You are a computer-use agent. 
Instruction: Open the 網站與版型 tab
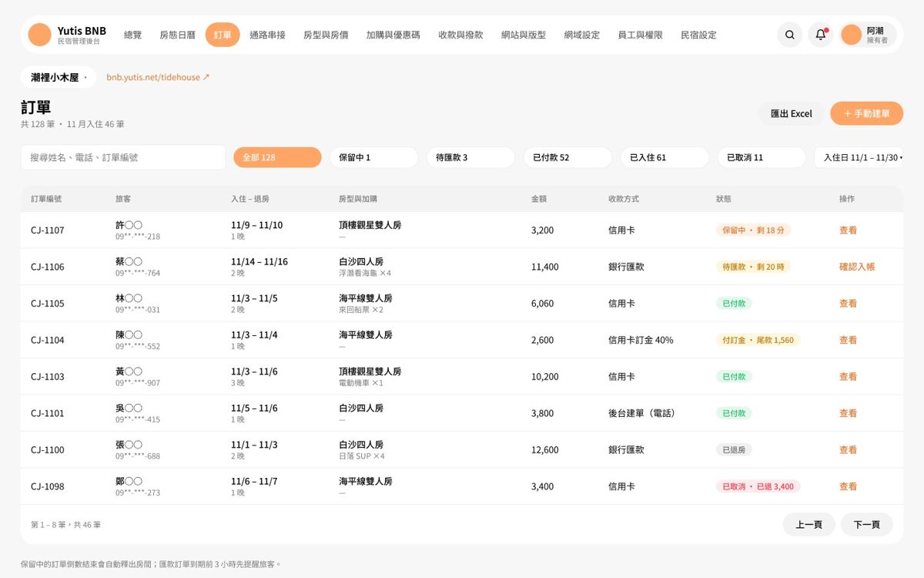(523, 35)
